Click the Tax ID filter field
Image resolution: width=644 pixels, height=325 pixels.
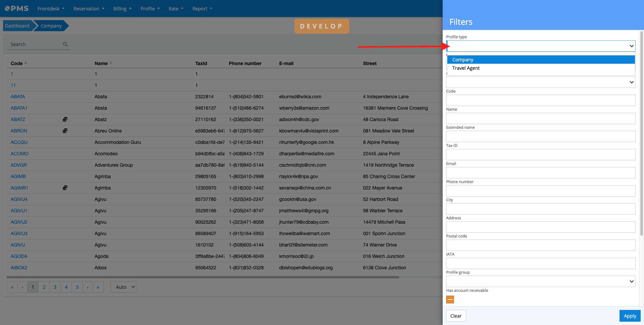[x=540, y=155]
